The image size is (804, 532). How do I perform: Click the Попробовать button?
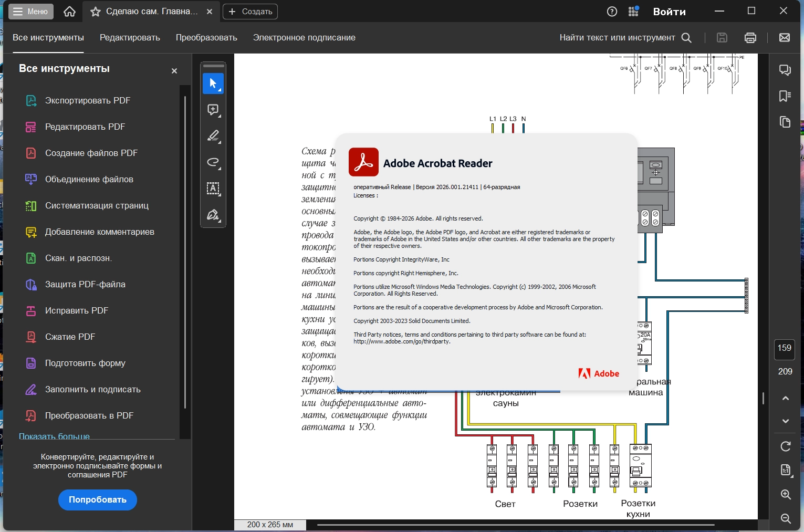(x=98, y=500)
